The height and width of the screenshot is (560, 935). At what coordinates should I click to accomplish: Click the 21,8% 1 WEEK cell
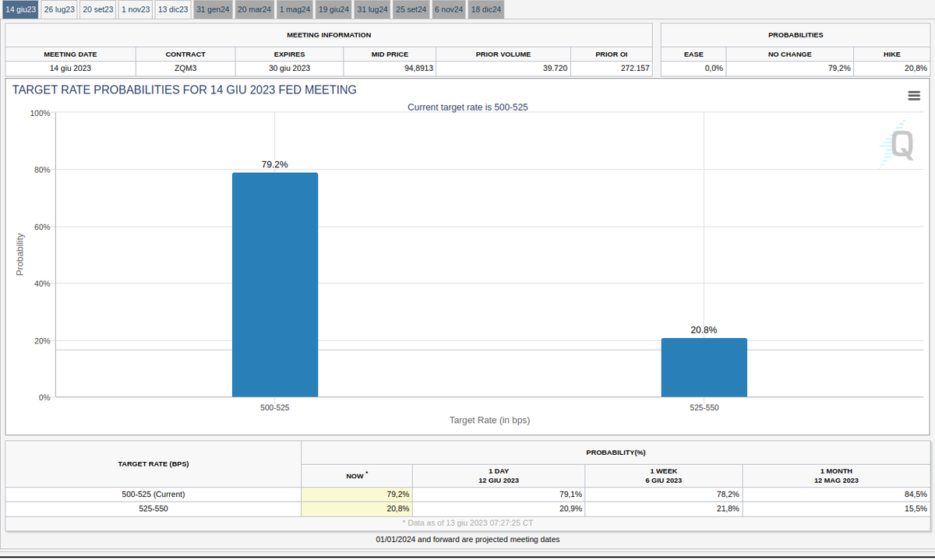pyautogui.click(x=664, y=509)
